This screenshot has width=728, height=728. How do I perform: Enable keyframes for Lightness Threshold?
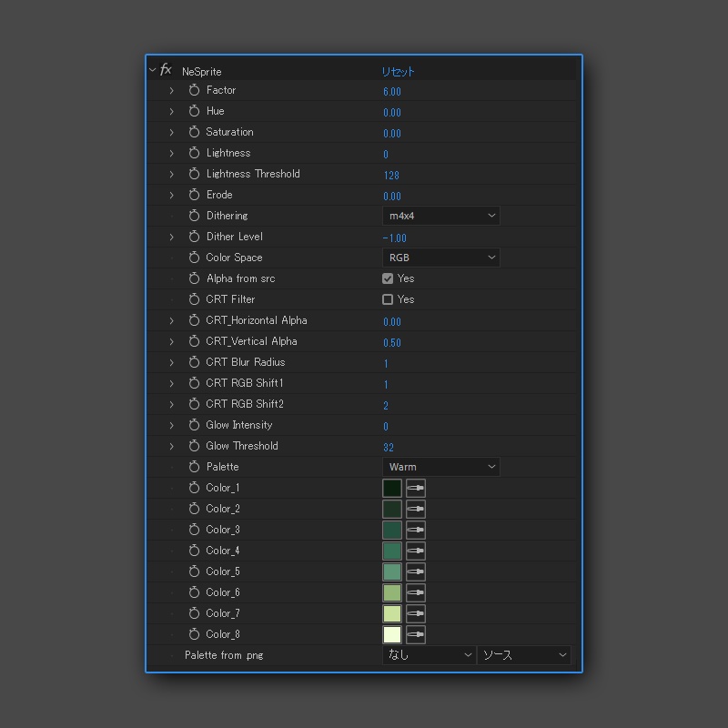click(193, 174)
